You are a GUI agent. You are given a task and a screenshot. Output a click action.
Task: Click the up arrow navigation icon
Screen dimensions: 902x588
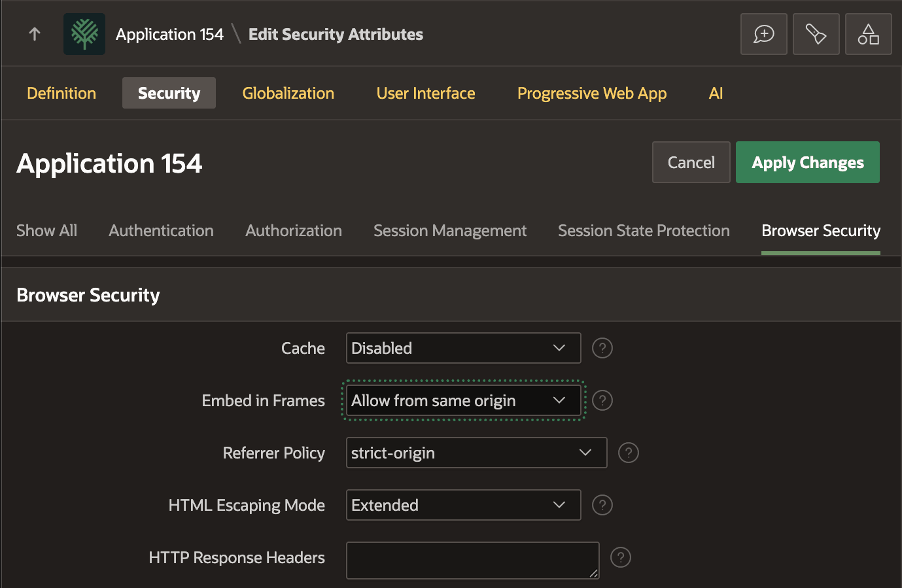click(35, 34)
